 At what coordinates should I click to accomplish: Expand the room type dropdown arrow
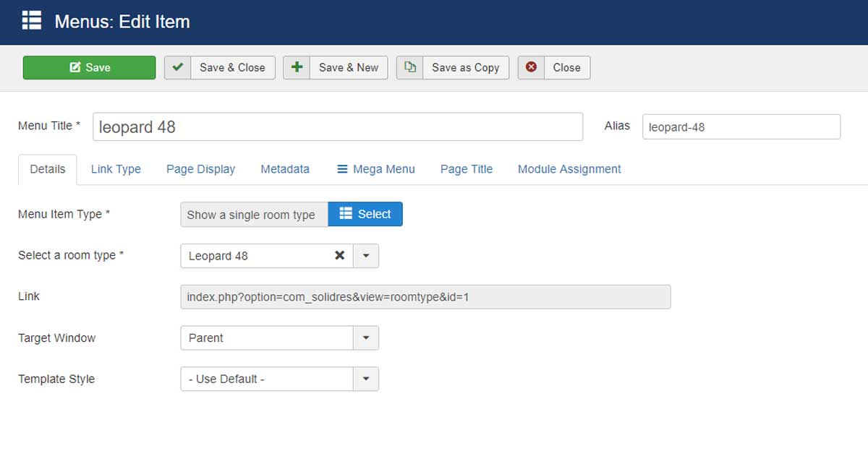coord(366,256)
